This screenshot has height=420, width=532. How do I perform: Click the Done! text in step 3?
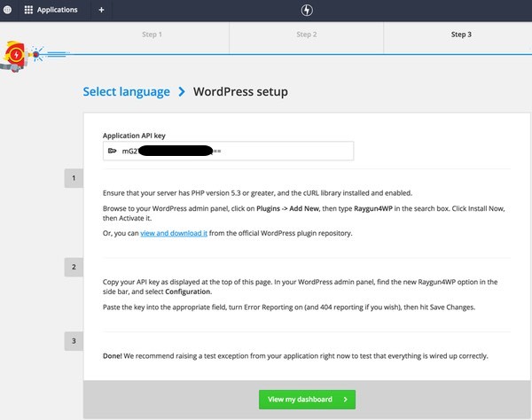(113, 356)
